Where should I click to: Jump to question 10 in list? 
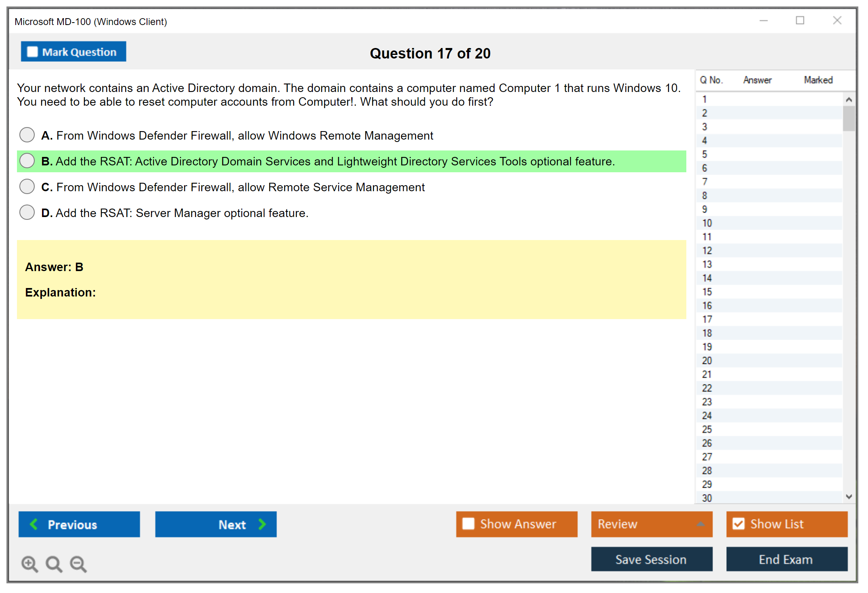click(707, 223)
